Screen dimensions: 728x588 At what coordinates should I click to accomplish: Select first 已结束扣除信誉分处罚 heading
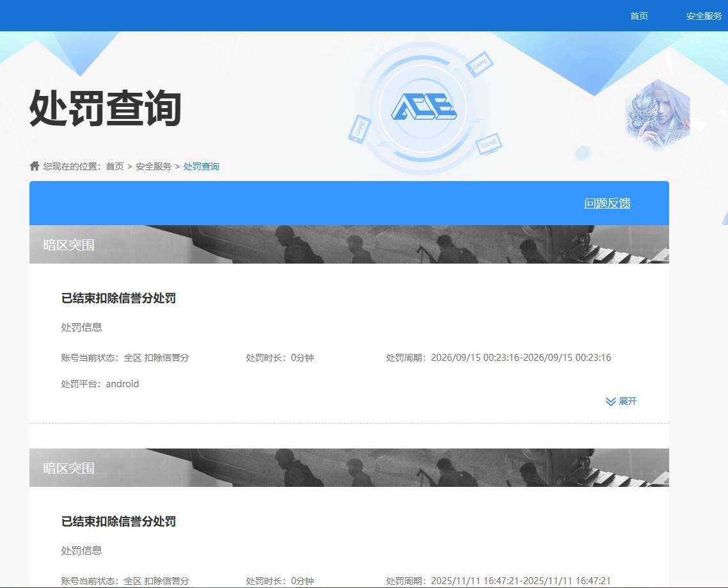tap(118, 298)
